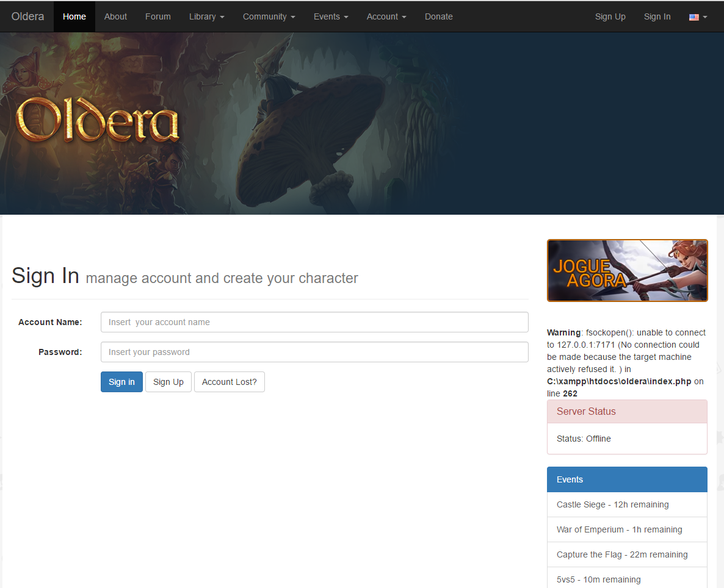Click the fsockopen warning message text
724x588 pixels.
pyautogui.click(x=626, y=363)
